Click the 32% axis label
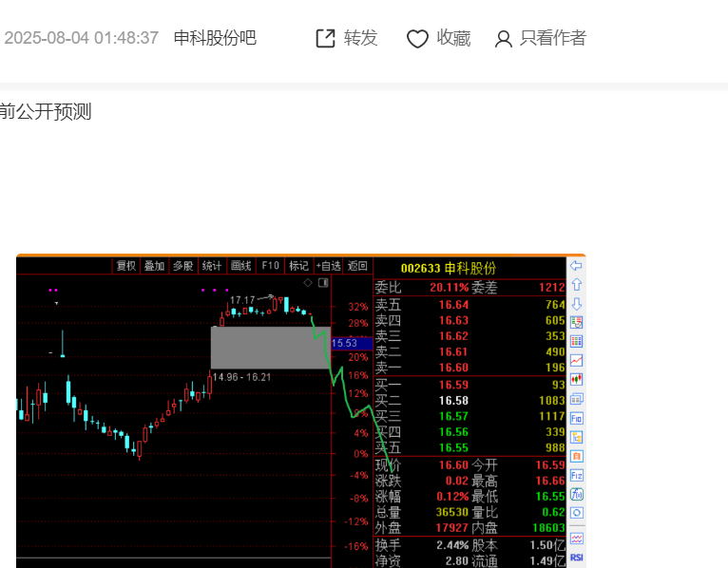This screenshot has width=728, height=568. pos(358,307)
